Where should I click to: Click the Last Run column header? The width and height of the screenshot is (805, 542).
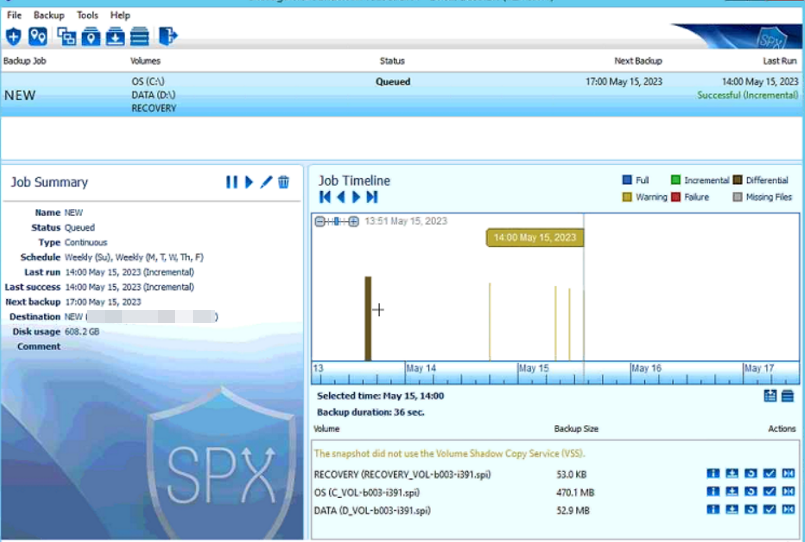pyautogui.click(x=779, y=61)
